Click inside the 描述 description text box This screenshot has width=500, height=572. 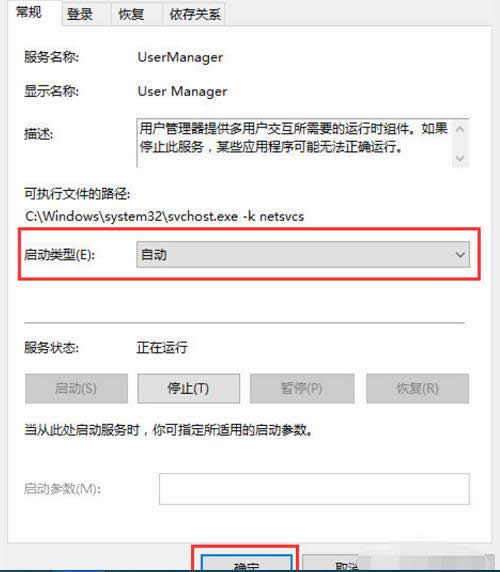295,143
